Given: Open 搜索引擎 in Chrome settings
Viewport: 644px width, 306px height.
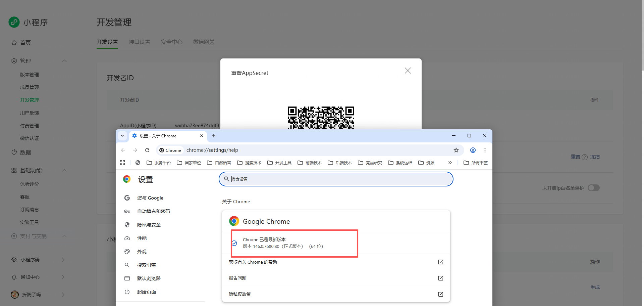Looking at the screenshot, I should tap(147, 265).
